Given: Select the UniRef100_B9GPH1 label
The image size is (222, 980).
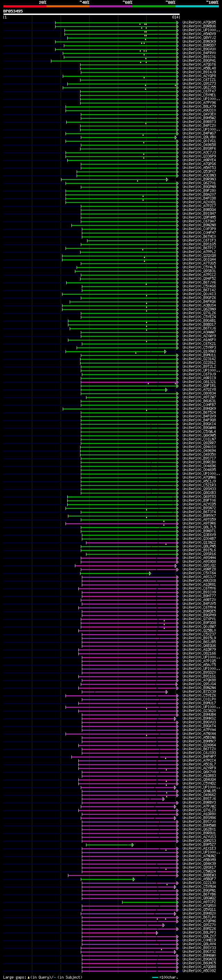Looking at the screenshot, I should point(199,60).
